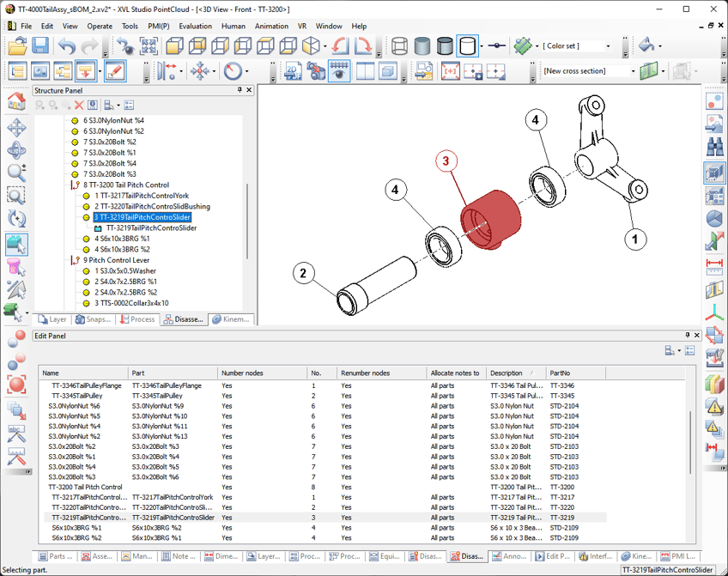Click the 2D PDF export icon
The image size is (728, 576).
click(x=293, y=71)
